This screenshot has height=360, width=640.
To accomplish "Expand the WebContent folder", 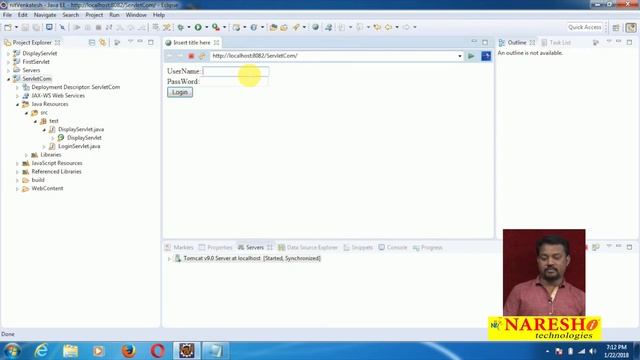I will click(x=17, y=189).
